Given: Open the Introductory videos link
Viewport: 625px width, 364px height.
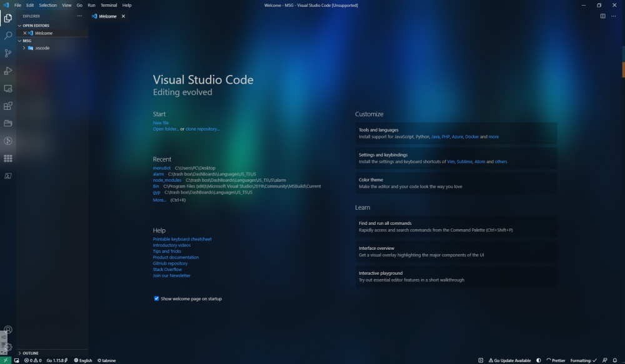Looking at the screenshot, I should [172, 245].
